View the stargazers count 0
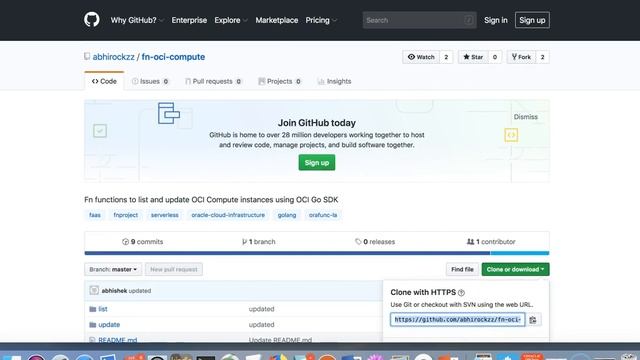Screen dimensions: 640x360 click(x=495, y=57)
